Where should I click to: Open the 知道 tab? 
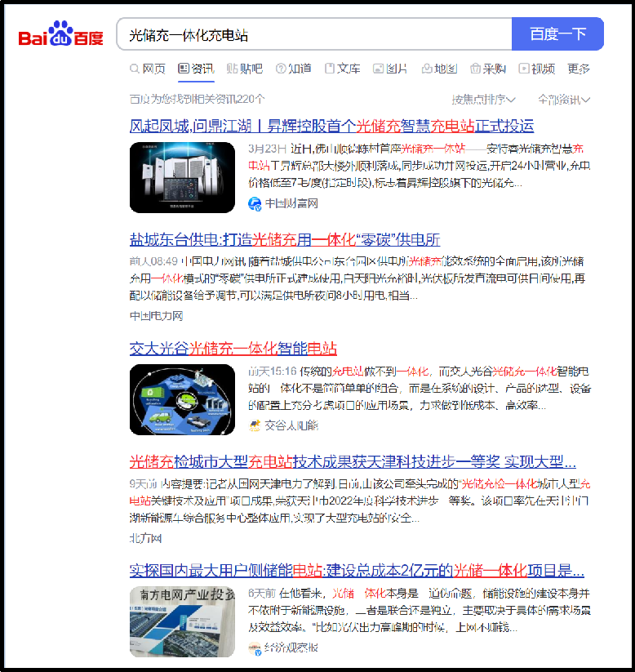(294, 69)
